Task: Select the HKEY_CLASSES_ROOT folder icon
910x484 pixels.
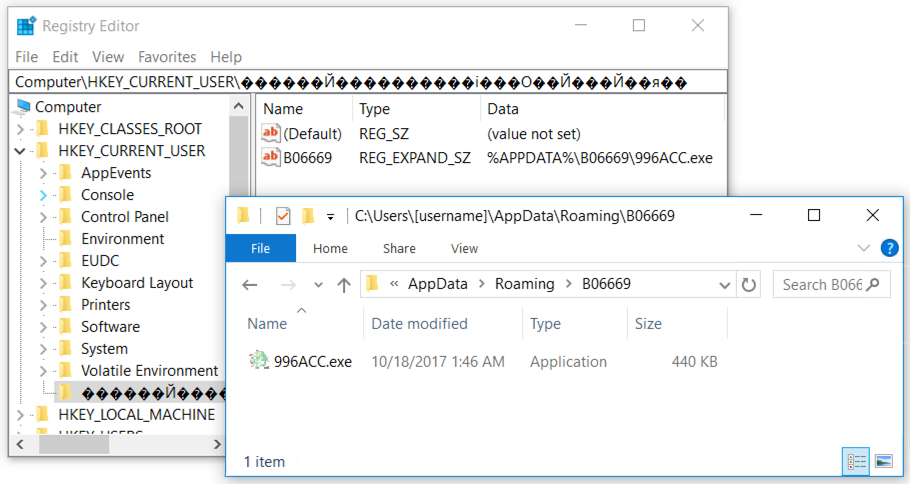Action: point(42,128)
